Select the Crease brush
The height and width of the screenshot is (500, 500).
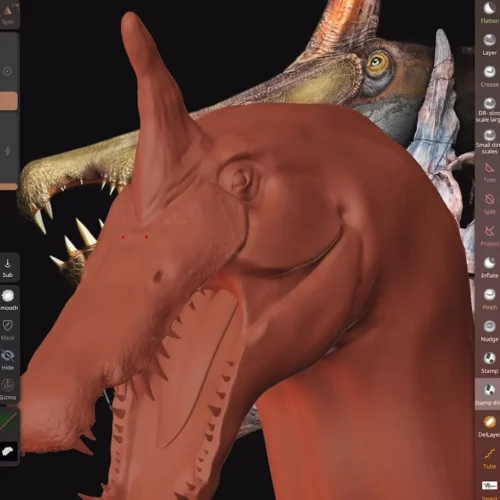coord(489,77)
